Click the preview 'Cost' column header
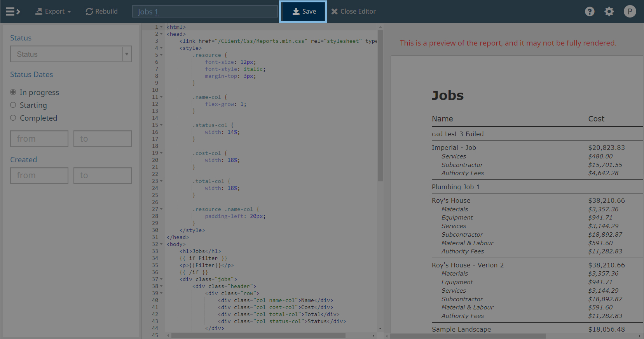 pos(596,119)
